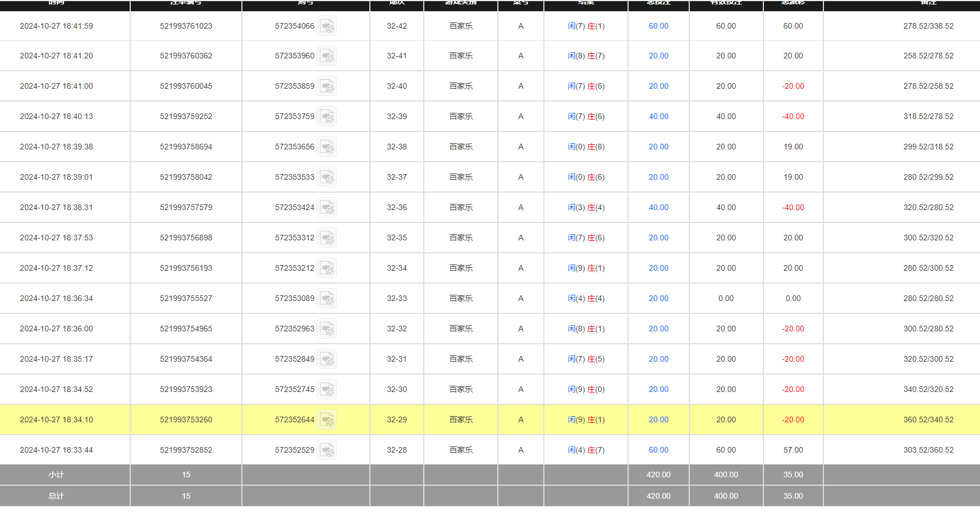Open the 20.00 bet link for round 32-33

point(658,299)
